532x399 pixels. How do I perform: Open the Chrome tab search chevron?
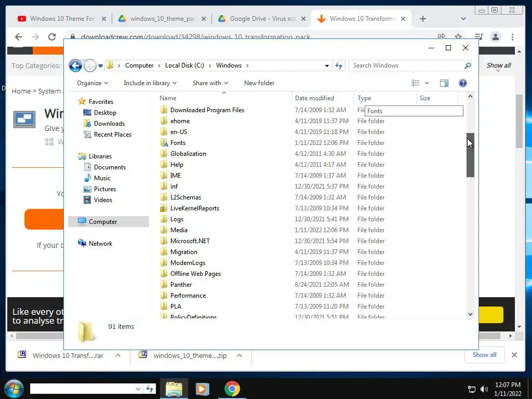463,19
